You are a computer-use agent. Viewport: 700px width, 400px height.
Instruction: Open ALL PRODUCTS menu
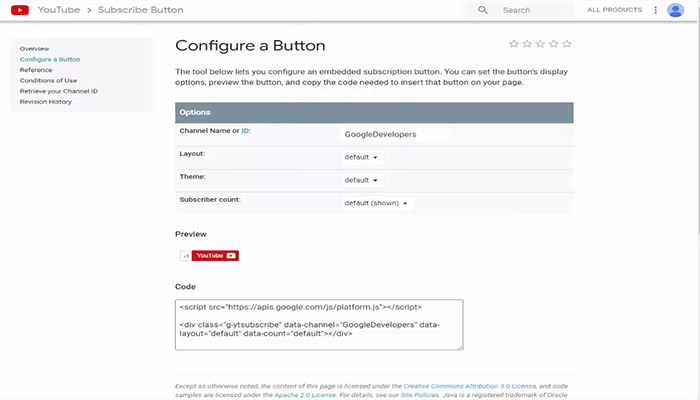[615, 10]
